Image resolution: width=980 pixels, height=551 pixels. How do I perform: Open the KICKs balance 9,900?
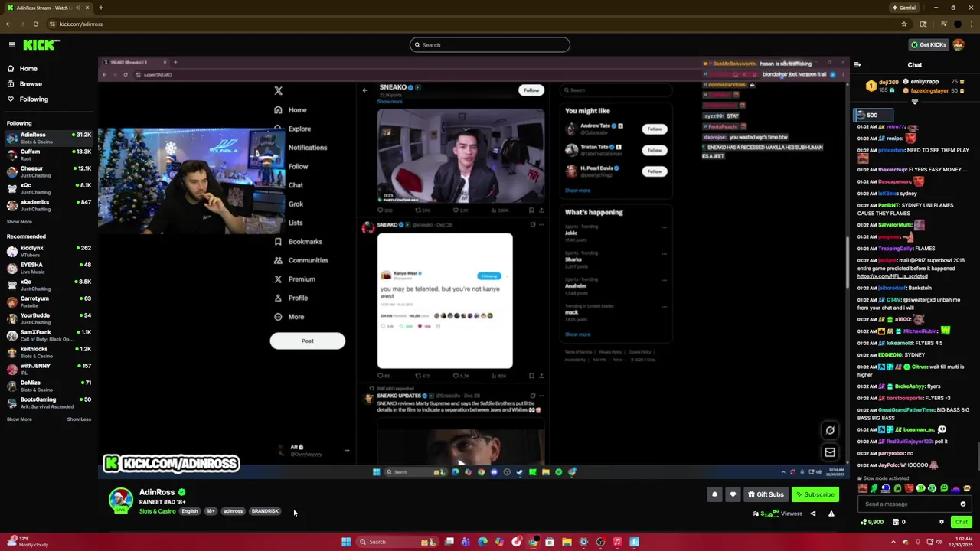pos(871,522)
